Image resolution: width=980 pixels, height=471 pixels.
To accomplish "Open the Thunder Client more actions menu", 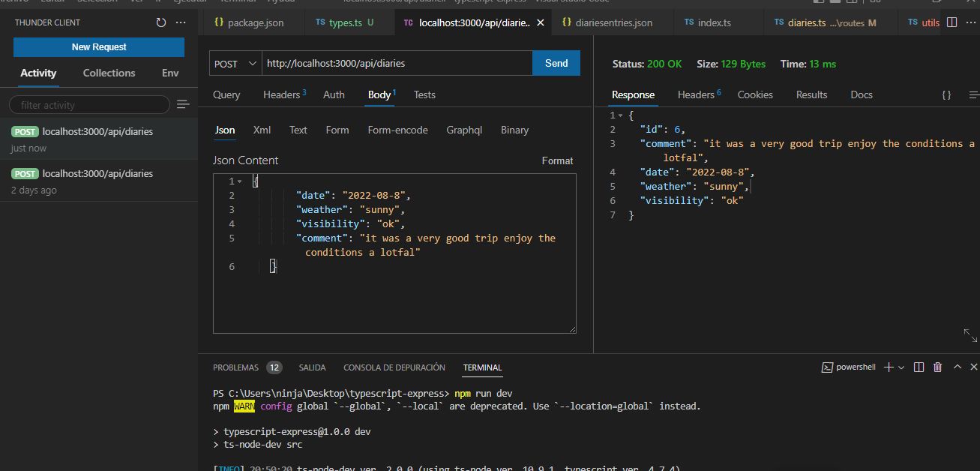I will (x=180, y=23).
